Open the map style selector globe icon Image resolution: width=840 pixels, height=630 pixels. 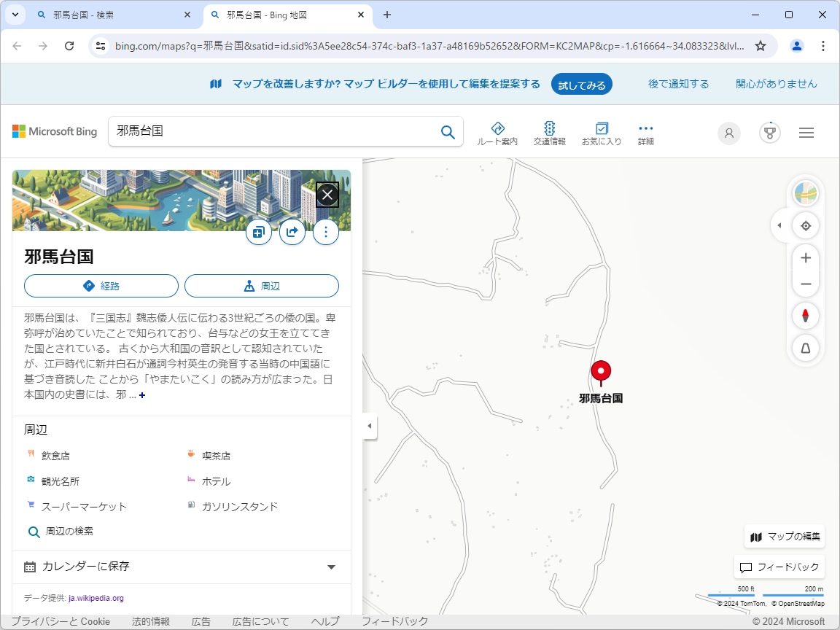[805, 192]
